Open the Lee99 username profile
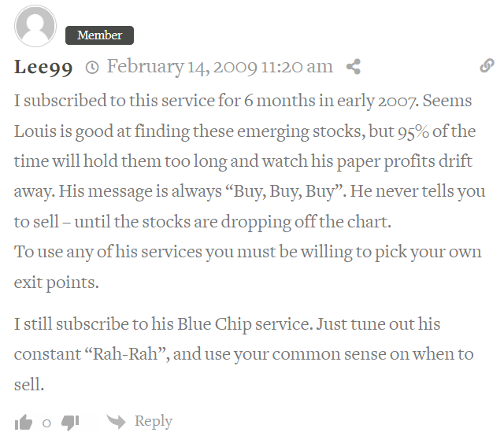 tap(43, 67)
